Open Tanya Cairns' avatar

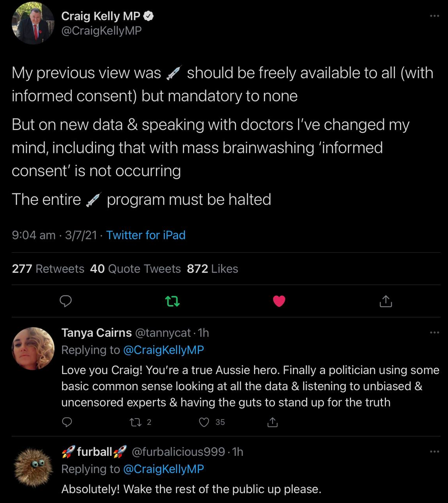click(33, 349)
